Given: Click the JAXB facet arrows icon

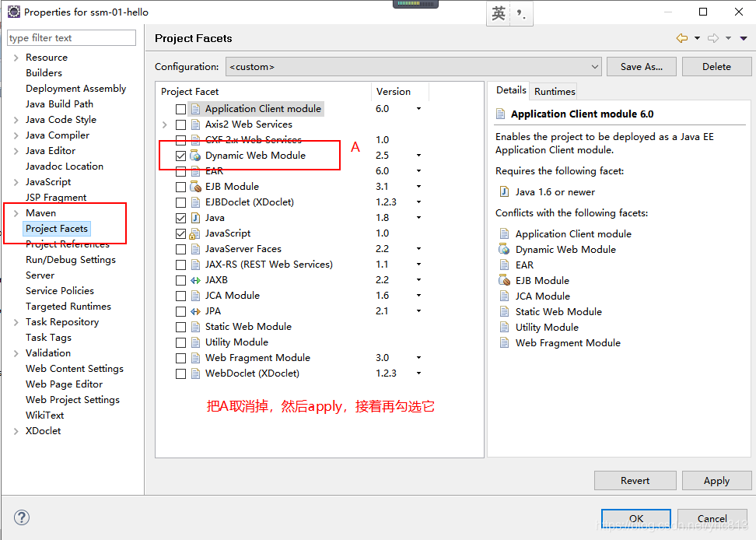Looking at the screenshot, I should tap(195, 280).
